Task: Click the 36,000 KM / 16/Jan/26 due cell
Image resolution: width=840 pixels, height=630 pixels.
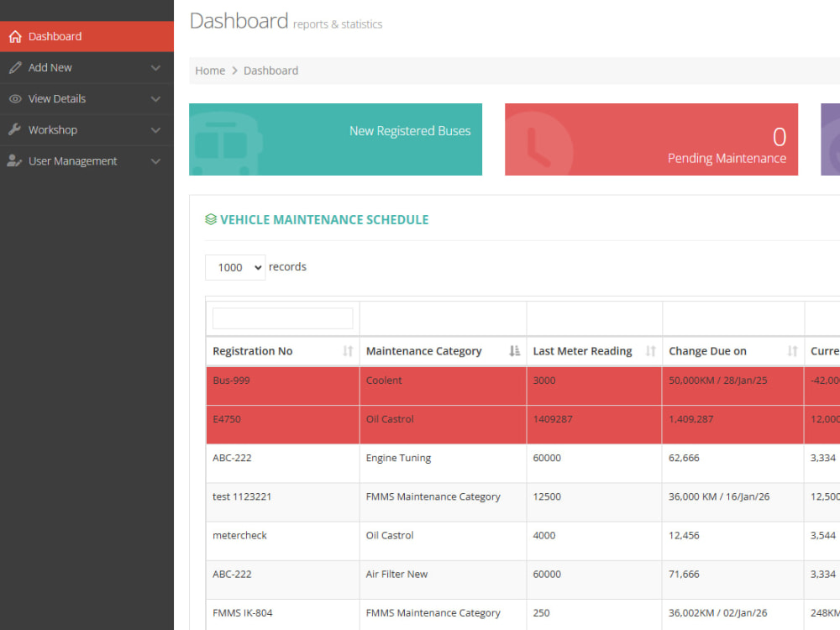Action: tap(733, 502)
